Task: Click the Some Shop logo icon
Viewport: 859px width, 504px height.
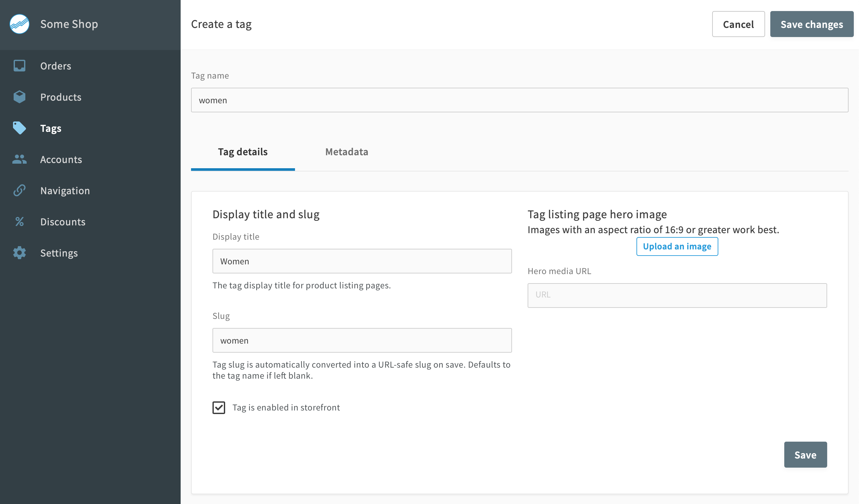Action: [x=19, y=24]
